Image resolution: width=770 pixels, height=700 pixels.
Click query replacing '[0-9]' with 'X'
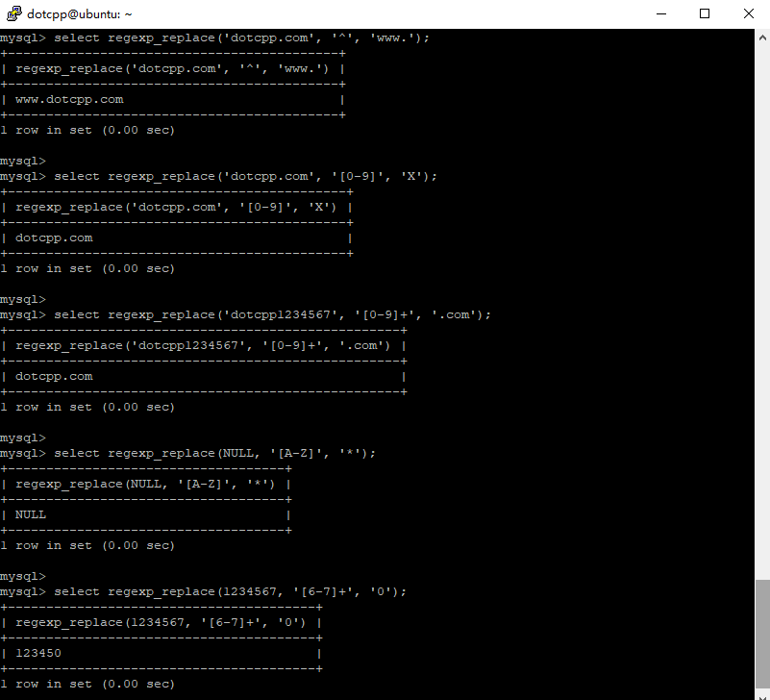pos(245,177)
